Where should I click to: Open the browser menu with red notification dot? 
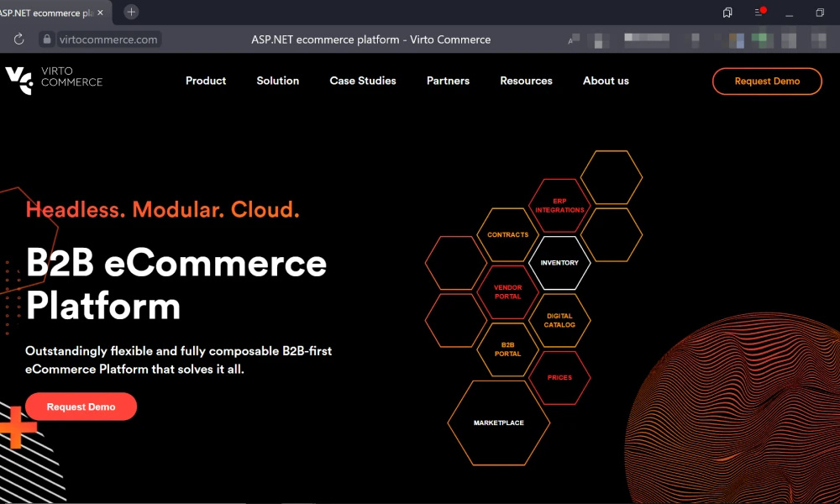[x=759, y=12]
